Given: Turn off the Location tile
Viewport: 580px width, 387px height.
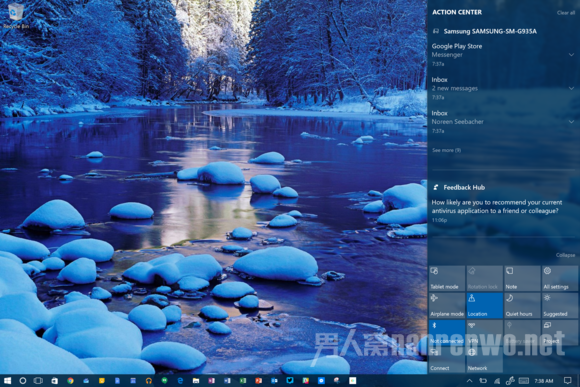Looking at the screenshot, I should [485, 306].
